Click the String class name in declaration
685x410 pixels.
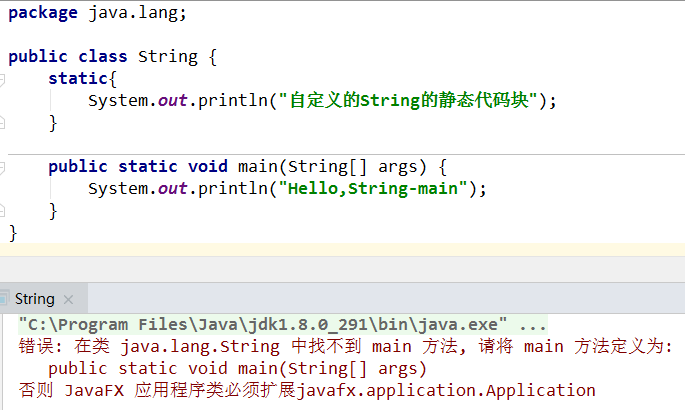(x=168, y=57)
